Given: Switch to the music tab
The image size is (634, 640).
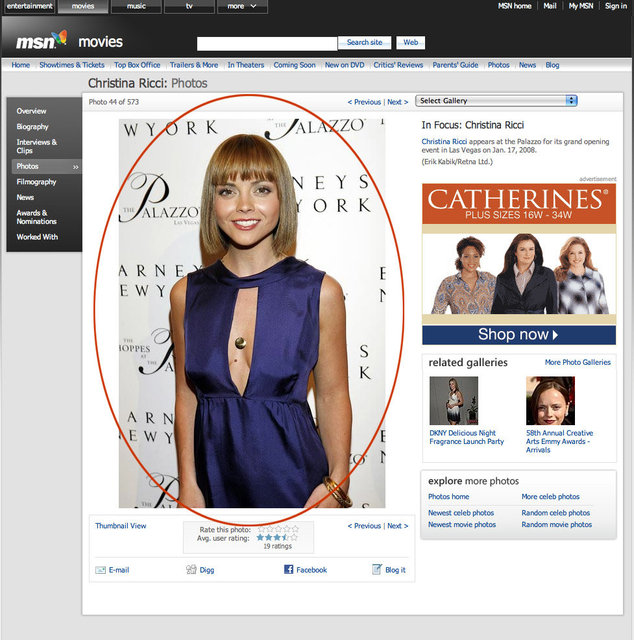Looking at the screenshot, I should pyautogui.click(x=136, y=6).
